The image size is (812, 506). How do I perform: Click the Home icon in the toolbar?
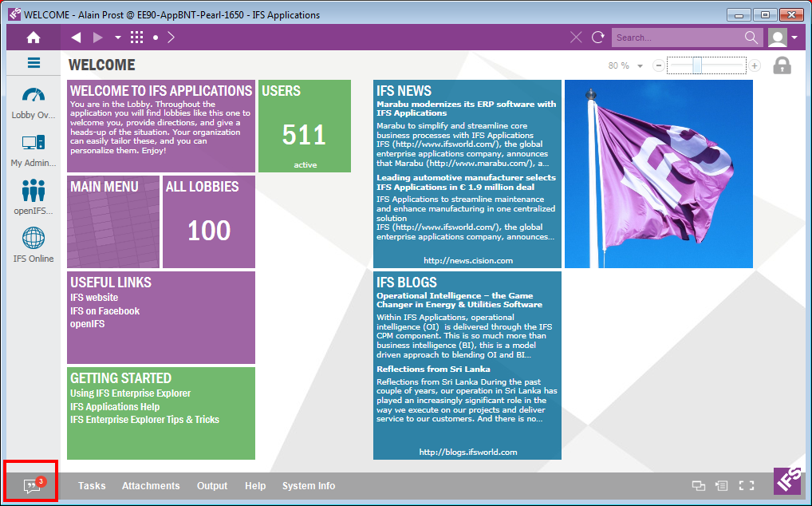pyautogui.click(x=33, y=38)
